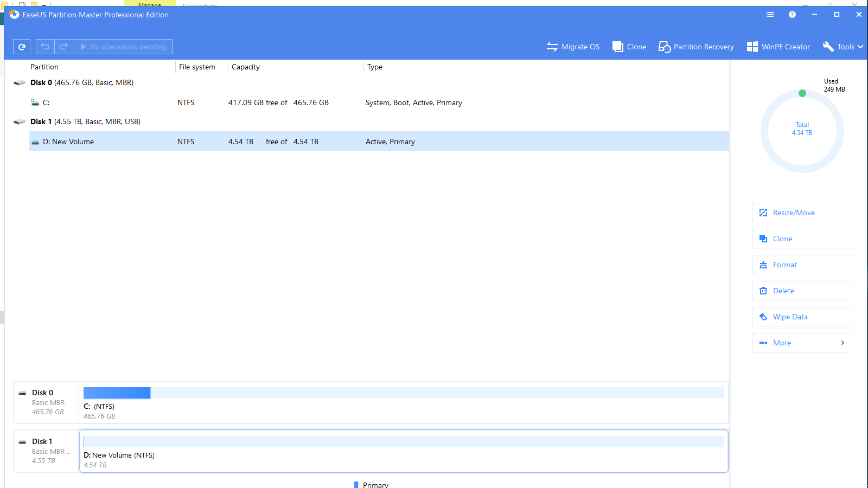Viewport: 868px width, 488px height.
Task: Click the Wipe Data button
Action: (x=802, y=317)
